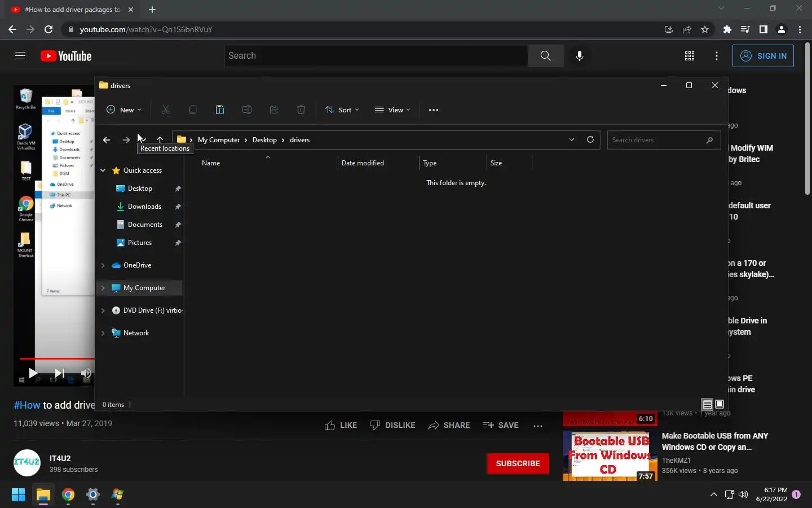The image size is (812, 508).
Task: Click the Delete trash icon in toolbar
Action: (x=301, y=110)
